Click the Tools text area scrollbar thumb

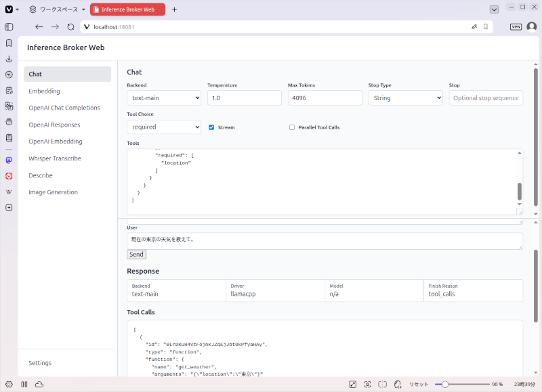click(520, 192)
